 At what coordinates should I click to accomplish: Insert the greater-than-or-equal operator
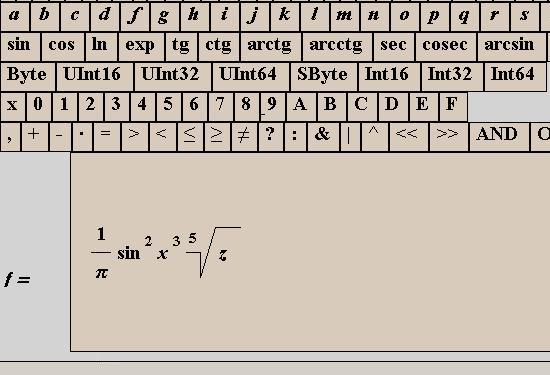(217, 137)
